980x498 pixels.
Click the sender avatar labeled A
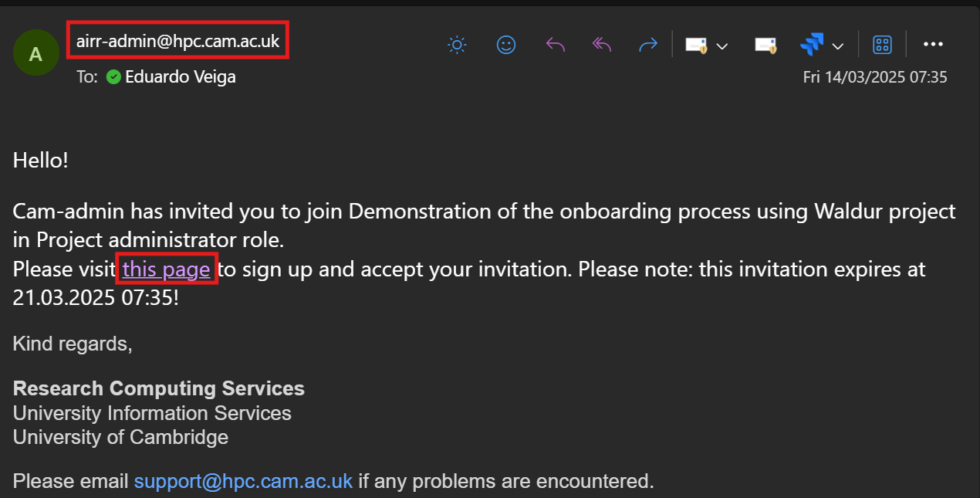pyautogui.click(x=35, y=53)
